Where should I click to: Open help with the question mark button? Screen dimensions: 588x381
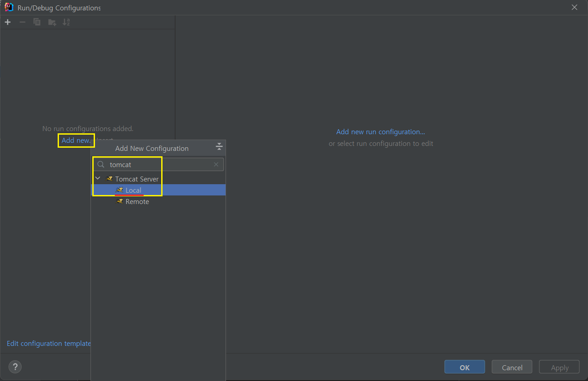[15, 367]
